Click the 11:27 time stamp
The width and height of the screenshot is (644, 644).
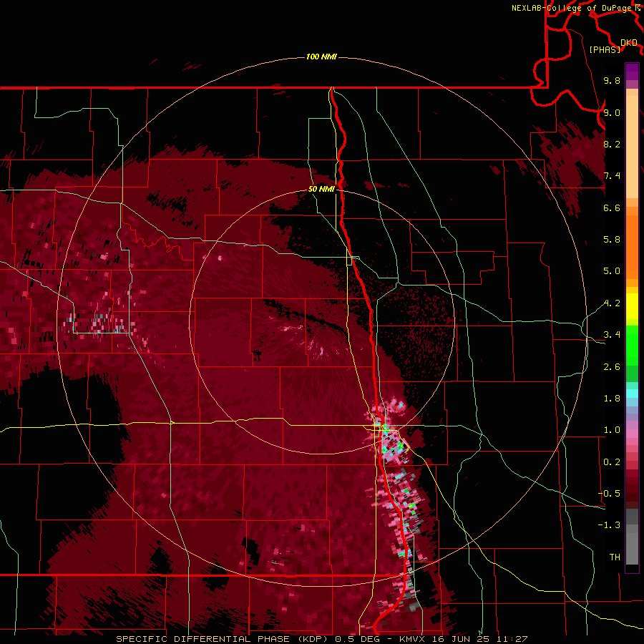[x=512, y=639]
